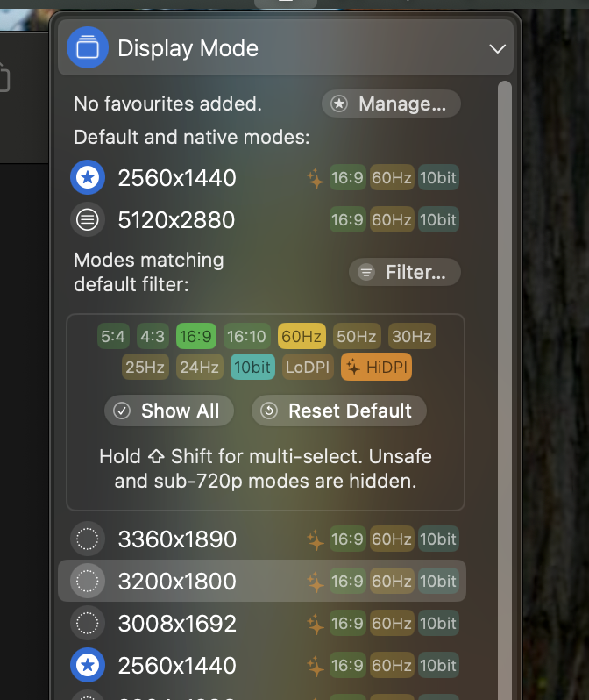589x700 pixels.
Task: Select the 3360x1890 radio circle
Action: coord(88,539)
